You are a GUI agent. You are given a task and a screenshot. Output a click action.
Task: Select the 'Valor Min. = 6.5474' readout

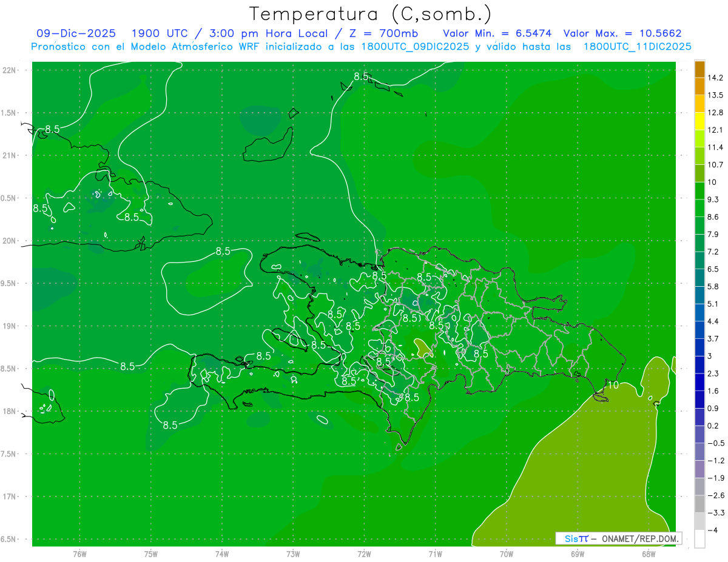pyautogui.click(x=497, y=33)
